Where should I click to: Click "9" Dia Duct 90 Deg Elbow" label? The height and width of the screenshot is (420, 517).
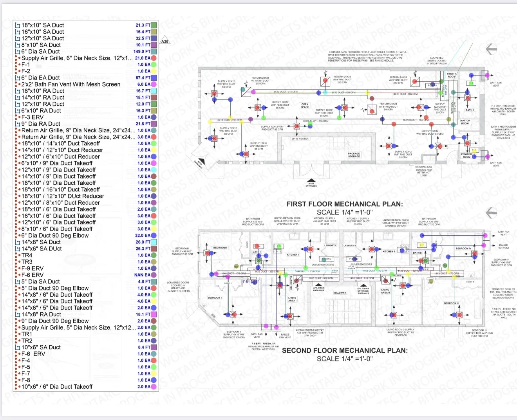click(x=55, y=321)
